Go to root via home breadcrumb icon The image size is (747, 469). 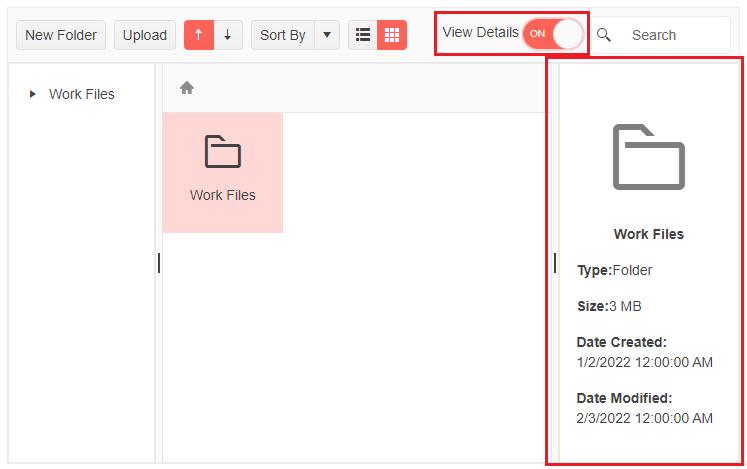point(186,88)
